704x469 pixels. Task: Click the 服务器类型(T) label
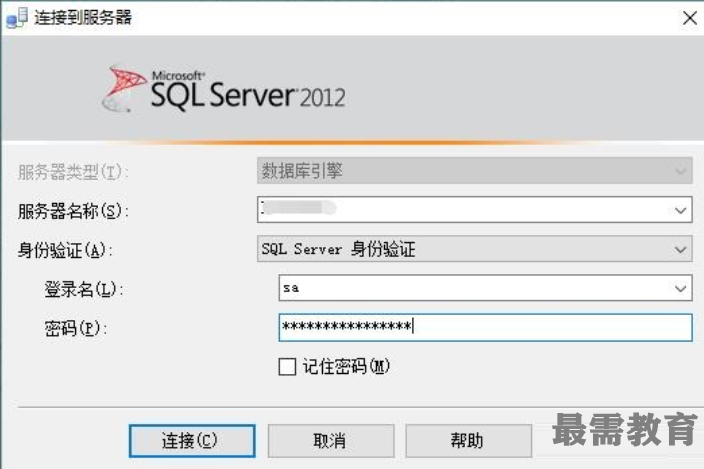pyautogui.click(x=73, y=172)
